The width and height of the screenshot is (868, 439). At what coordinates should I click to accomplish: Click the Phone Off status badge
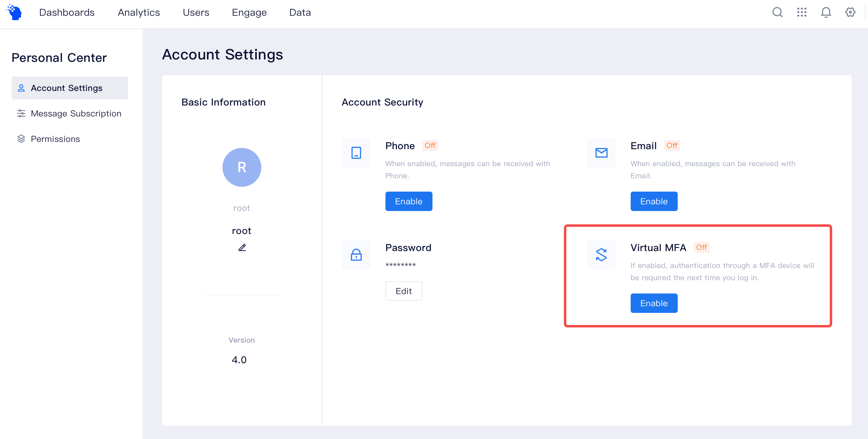pyautogui.click(x=430, y=146)
